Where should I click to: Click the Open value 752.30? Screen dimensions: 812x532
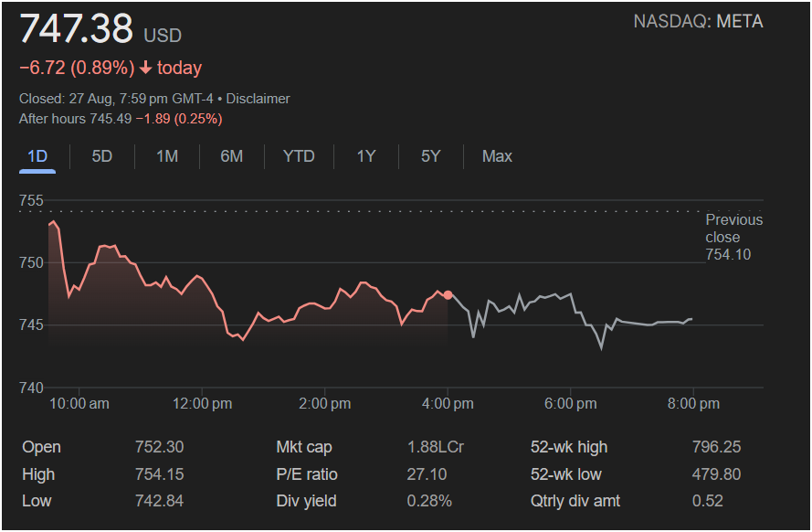[159, 447]
